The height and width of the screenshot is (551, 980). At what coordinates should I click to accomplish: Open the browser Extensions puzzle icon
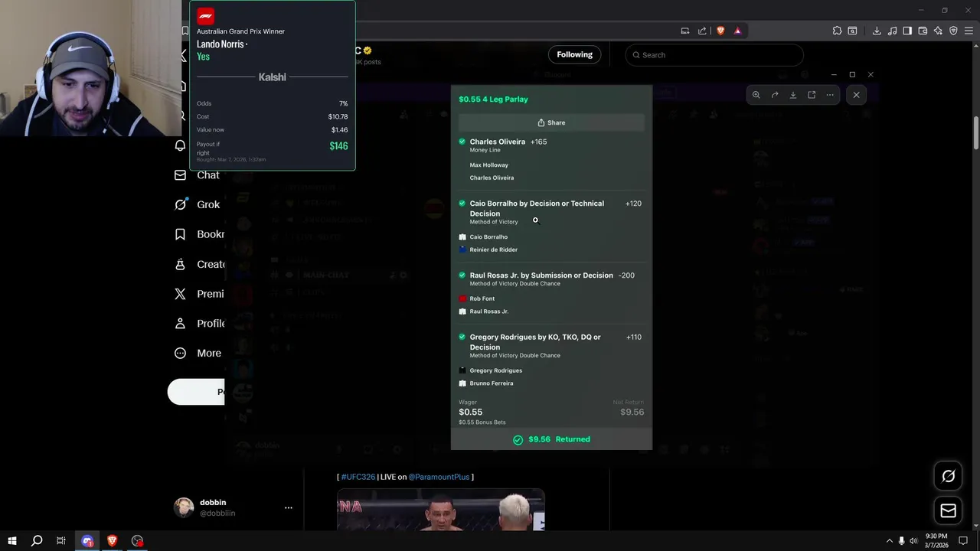click(837, 31)
